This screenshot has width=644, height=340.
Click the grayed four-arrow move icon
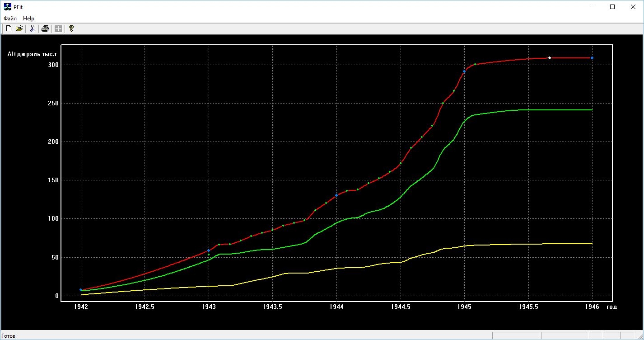click(58, 29)
